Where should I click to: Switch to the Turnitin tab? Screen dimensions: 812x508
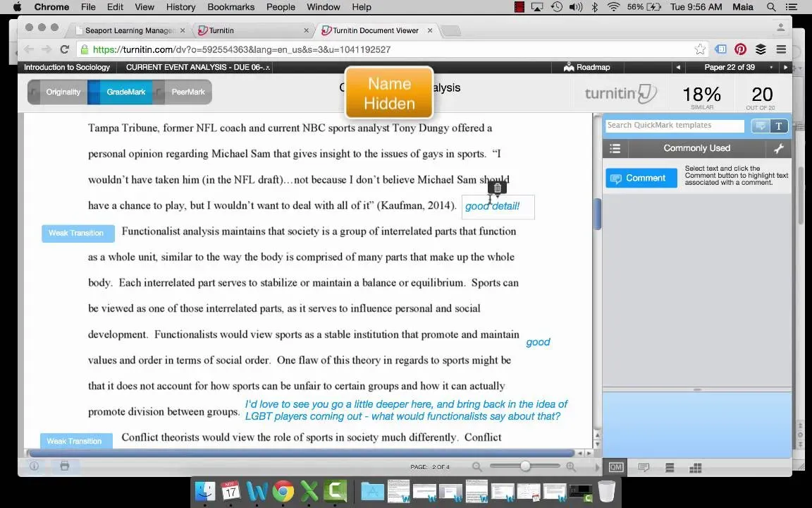[253, 30]
